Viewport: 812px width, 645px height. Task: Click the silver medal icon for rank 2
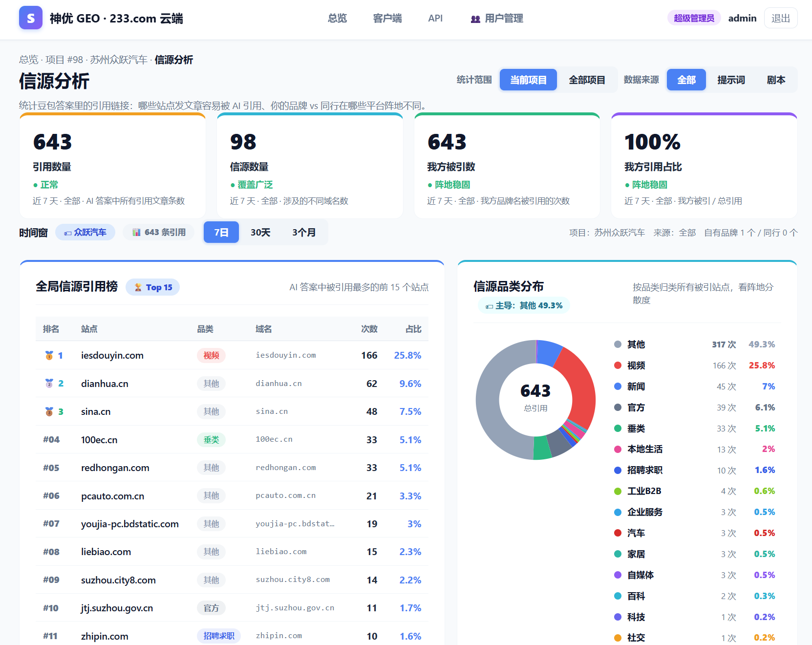[49, 384]
